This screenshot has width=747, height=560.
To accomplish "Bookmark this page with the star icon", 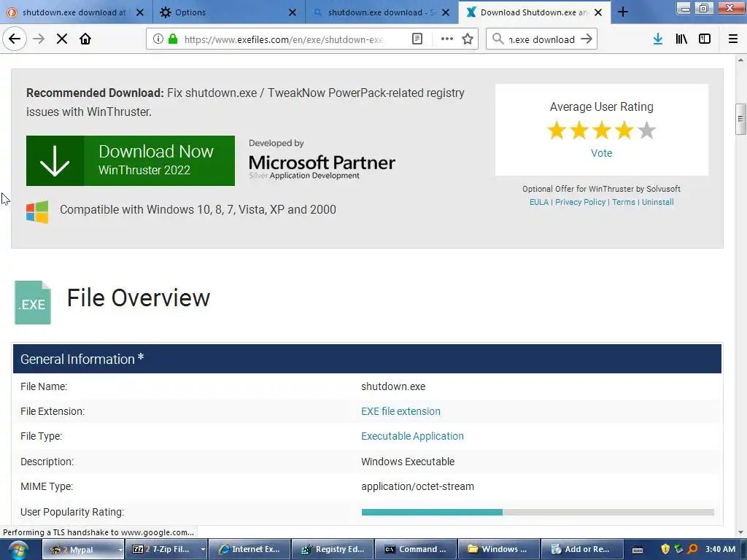I will pos(468,39).
